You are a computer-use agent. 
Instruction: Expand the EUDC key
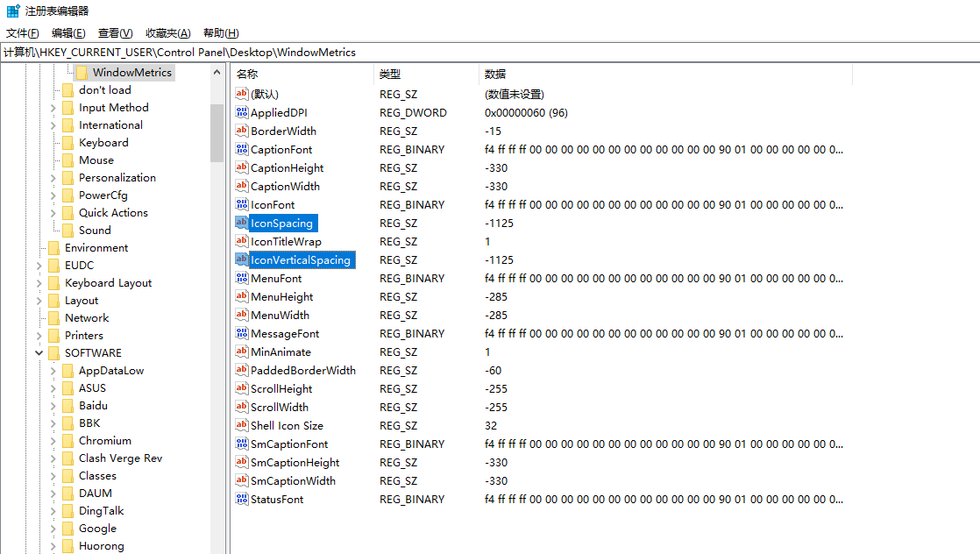tap(39, 266)
